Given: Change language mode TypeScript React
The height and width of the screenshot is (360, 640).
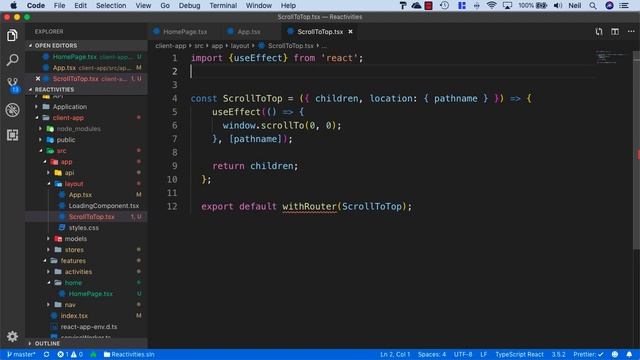Looking at the screenshot, I should pos(519,354).
